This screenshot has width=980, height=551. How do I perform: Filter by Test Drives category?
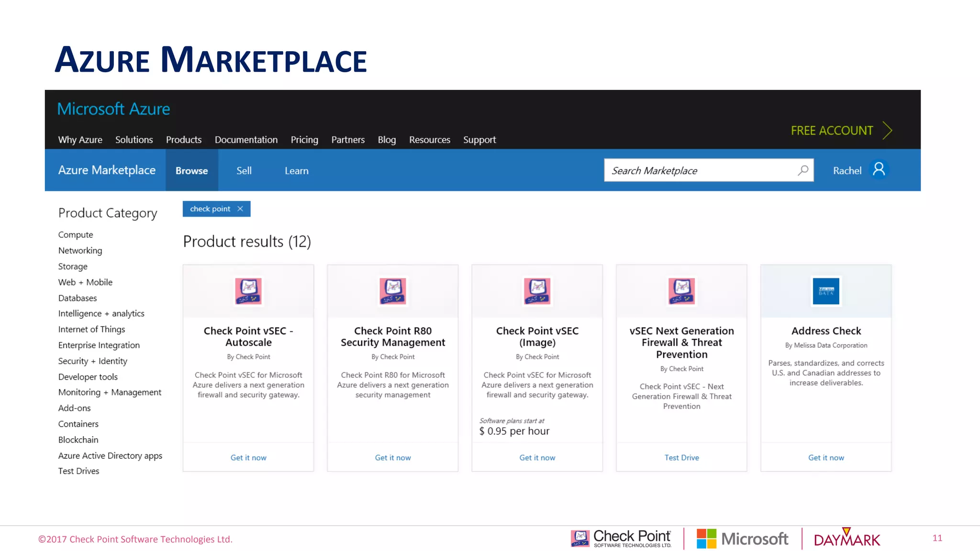coord(78,471)
